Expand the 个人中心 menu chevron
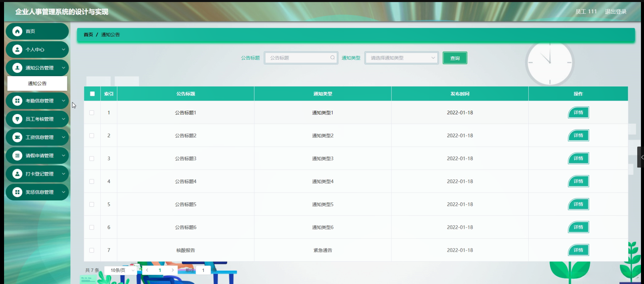 click(x=63, y=49)
